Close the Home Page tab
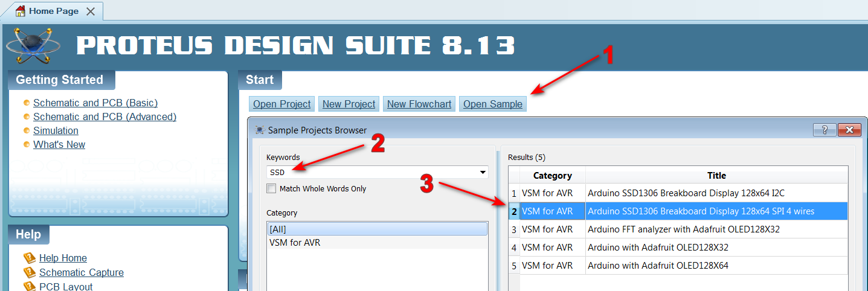 coord(91,11)
